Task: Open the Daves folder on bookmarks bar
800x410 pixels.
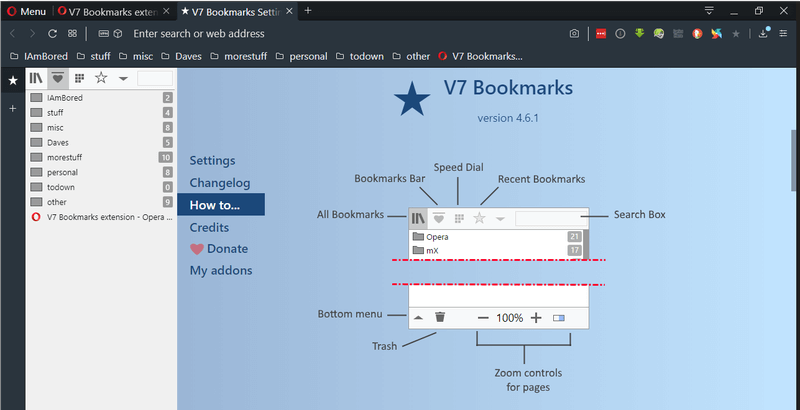Action: pyautogui.click(x=181, y=57)
